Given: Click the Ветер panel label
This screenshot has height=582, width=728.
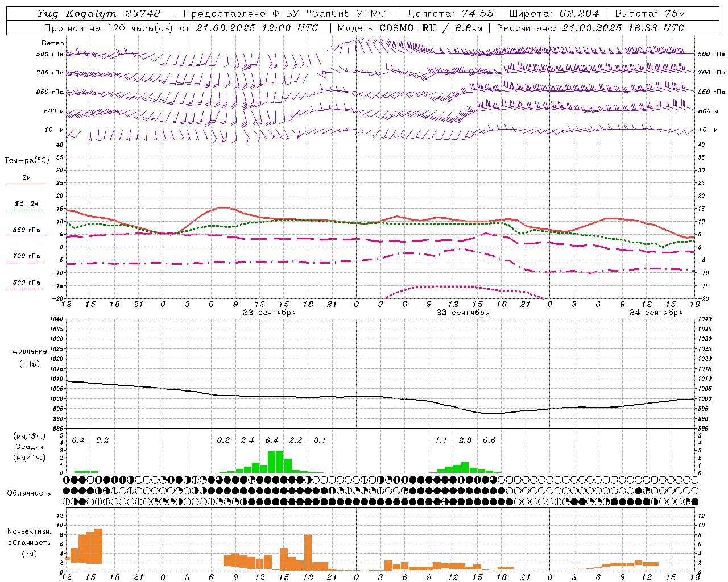Looking at the screenshot, I should click(x=53, y=43).
